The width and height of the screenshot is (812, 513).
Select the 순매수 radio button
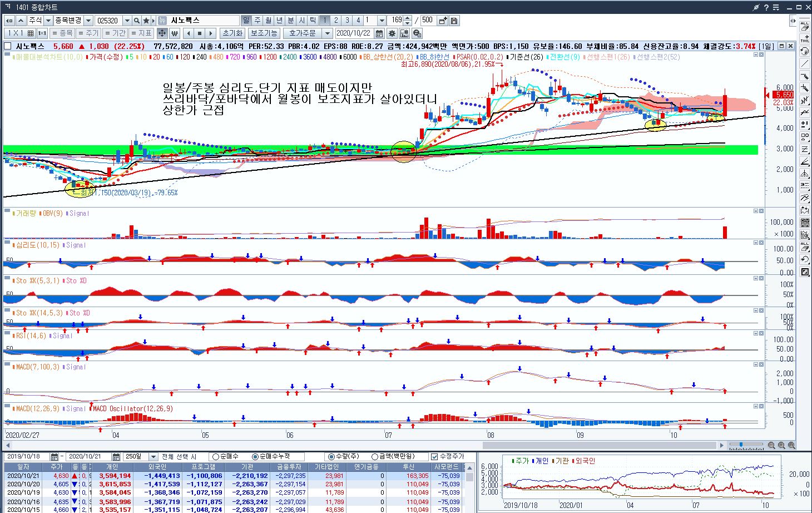click(216, 457)
